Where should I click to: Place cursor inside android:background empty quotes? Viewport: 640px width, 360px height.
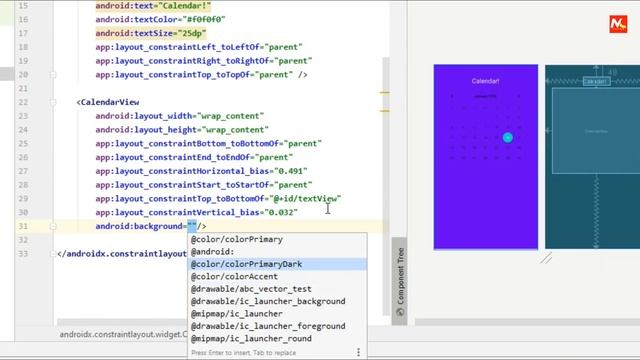pyautogui.click(x=192, y=226)
